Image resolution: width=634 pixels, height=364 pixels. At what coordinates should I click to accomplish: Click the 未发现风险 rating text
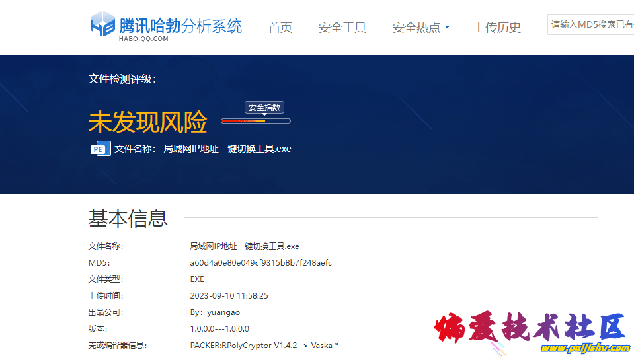(x=147, y=122)
